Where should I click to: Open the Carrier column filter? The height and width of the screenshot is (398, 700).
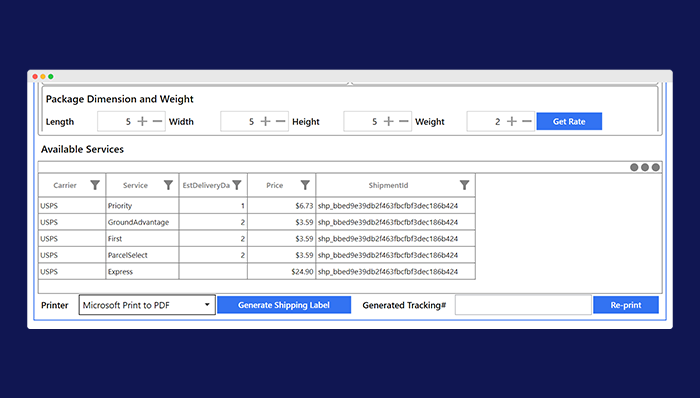[x=95, y=185]
